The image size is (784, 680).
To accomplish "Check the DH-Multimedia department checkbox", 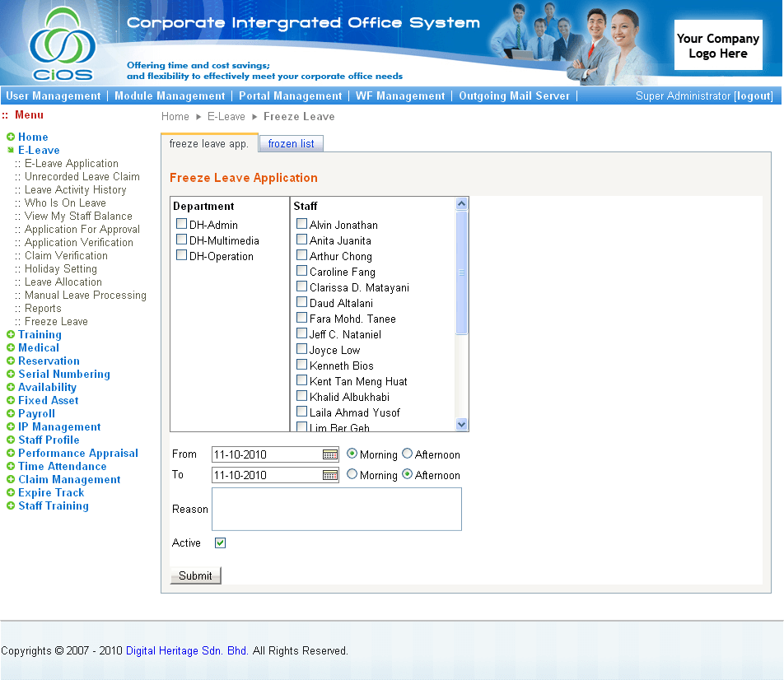I will pos(182,240).
